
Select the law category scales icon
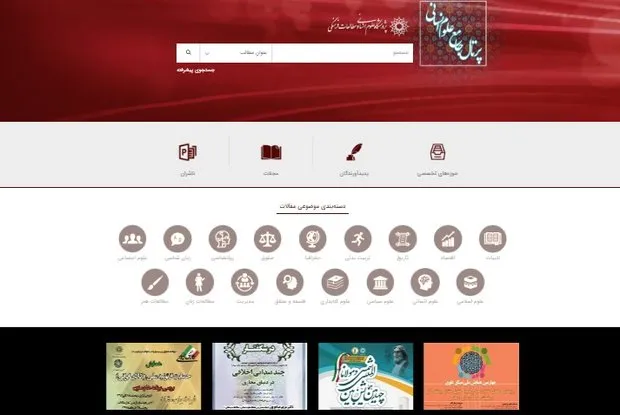coord(268,239)
